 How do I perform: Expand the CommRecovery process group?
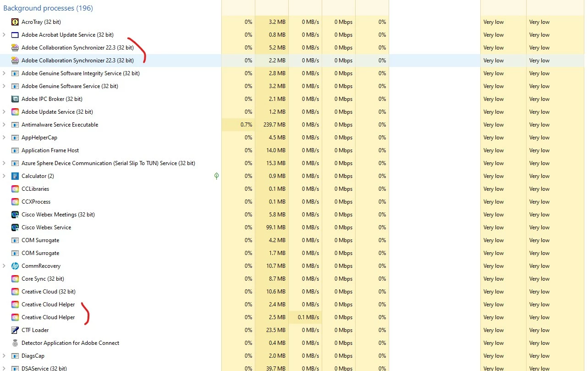coord(4,266)
